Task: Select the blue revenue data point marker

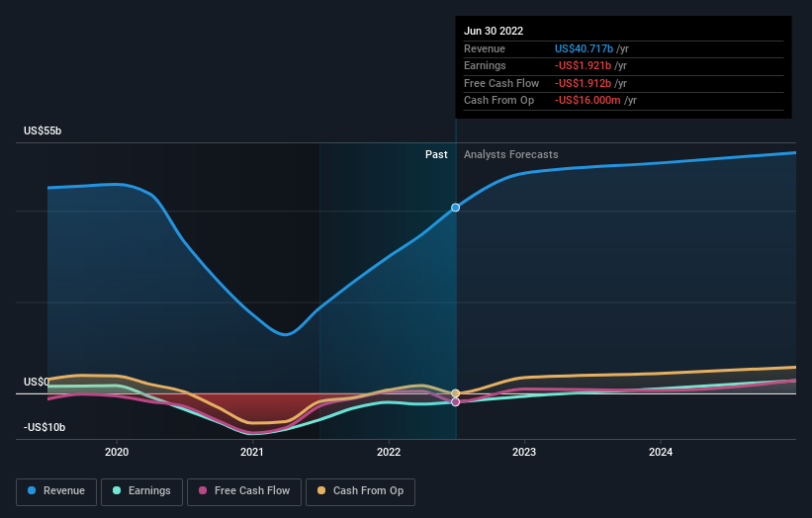Action: point(455,208)
